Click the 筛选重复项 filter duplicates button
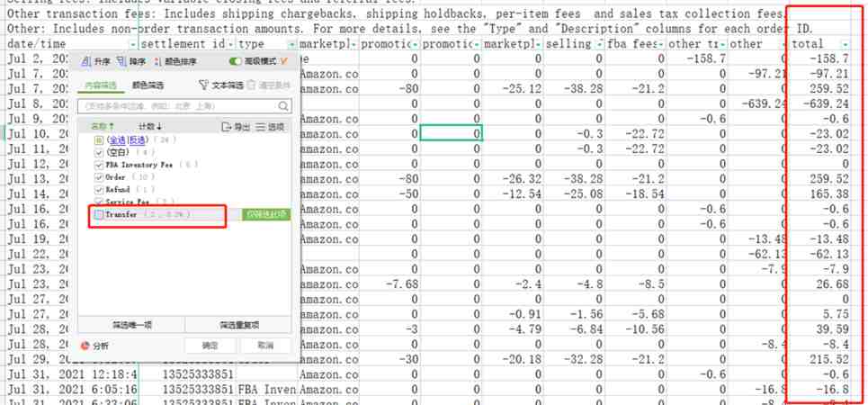This screenshot has height=405, width=868. (239, 325)
